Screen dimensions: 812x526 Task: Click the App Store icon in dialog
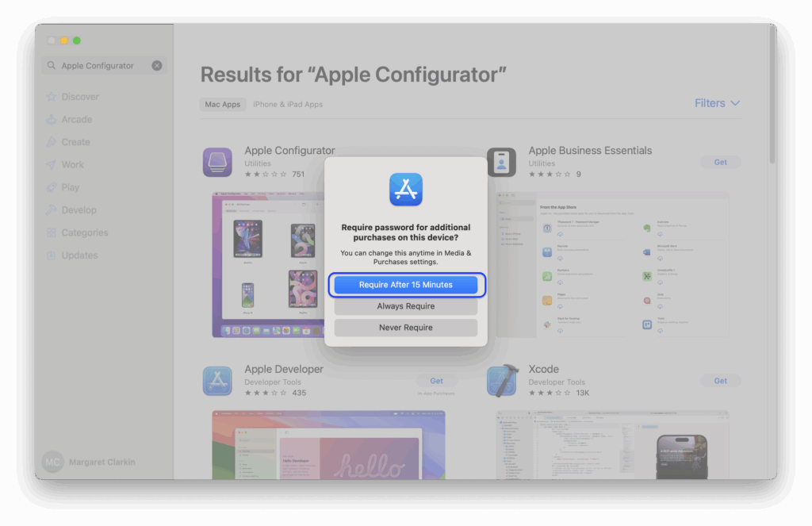coord(406,190)
